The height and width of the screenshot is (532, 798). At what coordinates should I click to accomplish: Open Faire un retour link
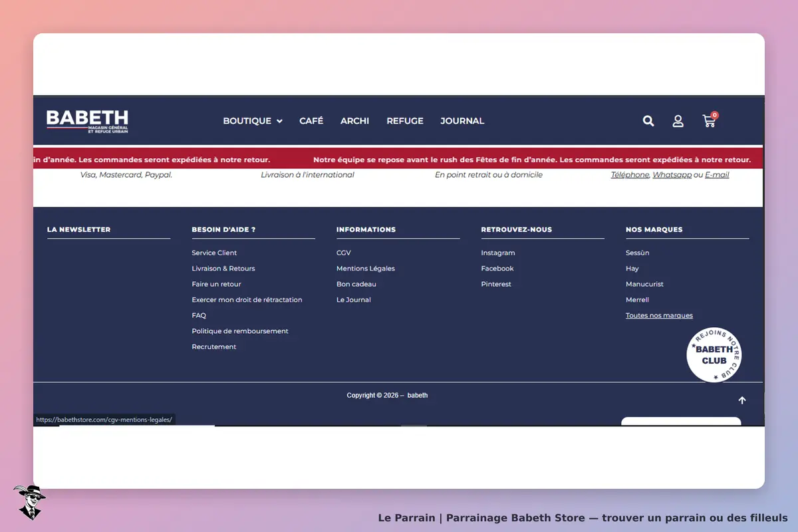coord(216,284)
